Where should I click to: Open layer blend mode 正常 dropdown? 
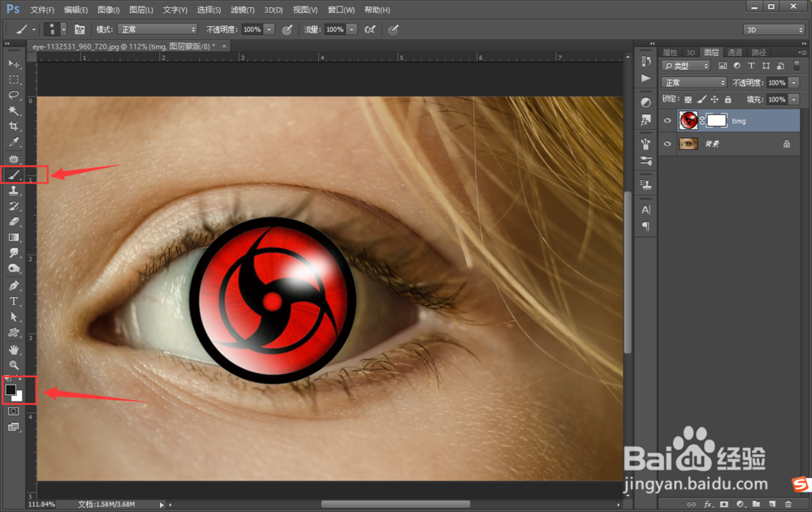click(694, 83)
